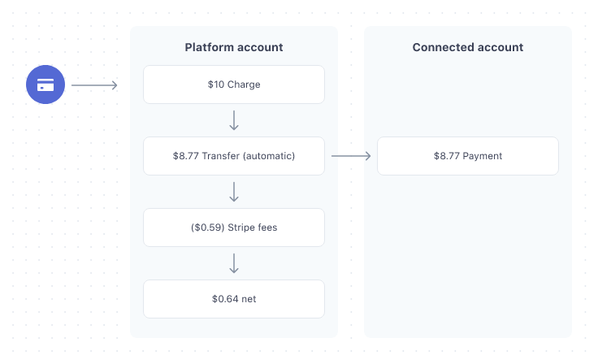Click the word Charge in the first box
Image resolution: width=598 pixels, height=364 pixels.
244,84
